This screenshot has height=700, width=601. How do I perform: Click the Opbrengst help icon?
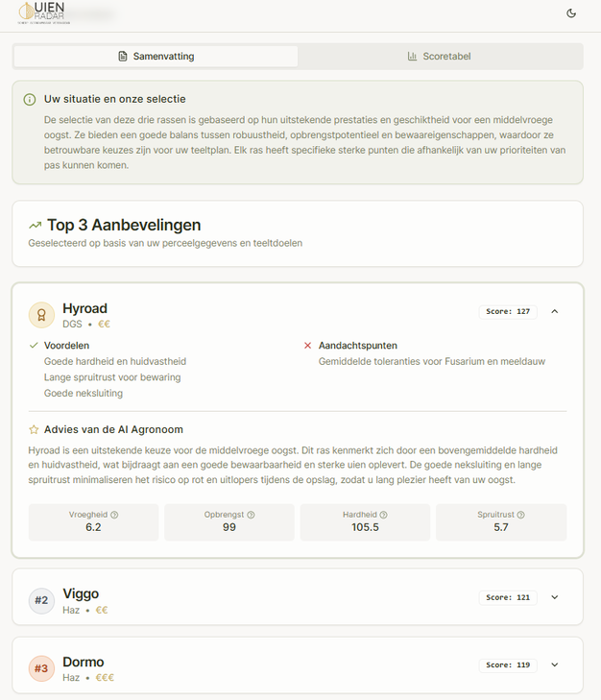point(252,515)
